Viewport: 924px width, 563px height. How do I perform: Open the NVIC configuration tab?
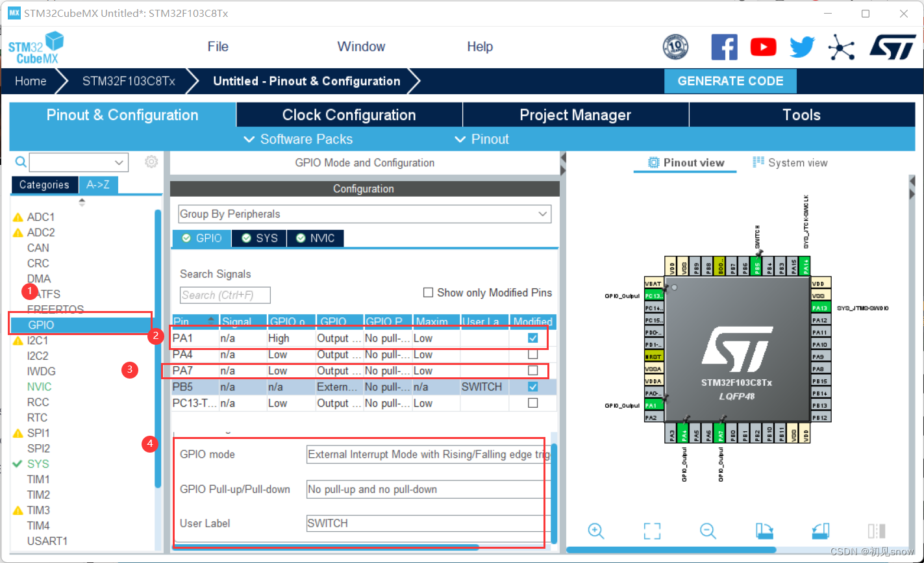coord(315,238)
